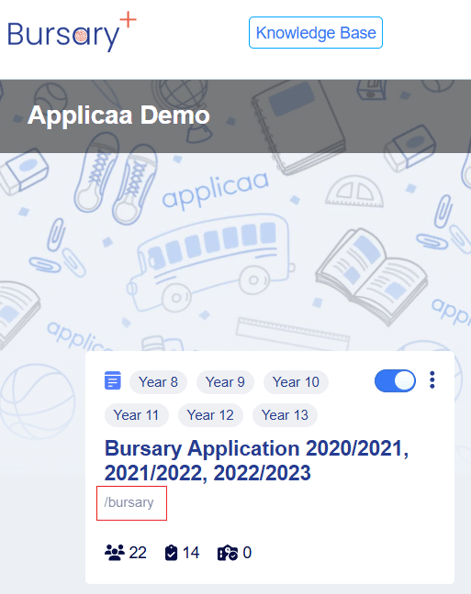The image size is (471, 594).
Task: Click the clipboard check submissions icon
Action: pos(171,552)
